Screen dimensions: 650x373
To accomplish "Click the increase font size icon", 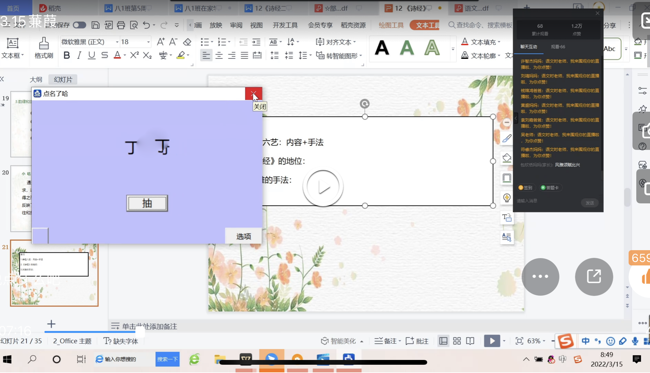I will coord(160,42).
